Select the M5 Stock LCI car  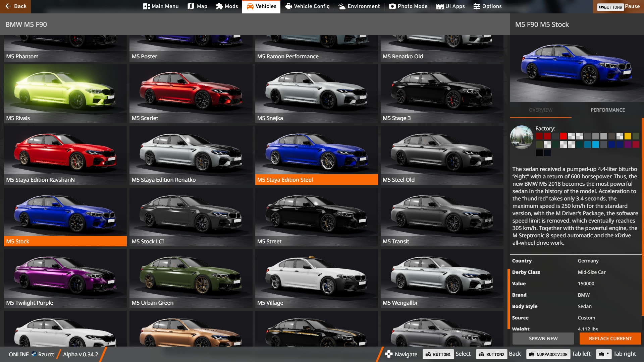point(191,217)
